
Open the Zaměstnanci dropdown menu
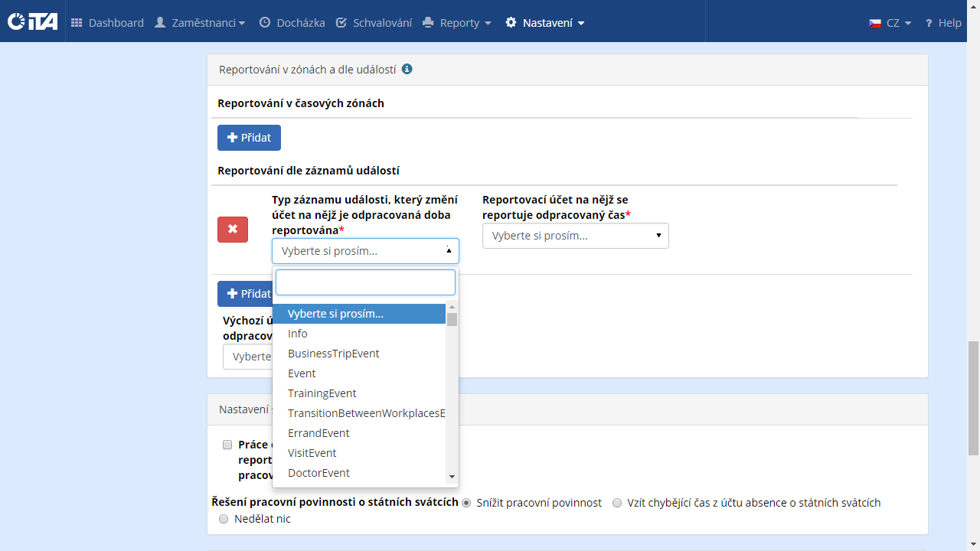pos(200,23)
